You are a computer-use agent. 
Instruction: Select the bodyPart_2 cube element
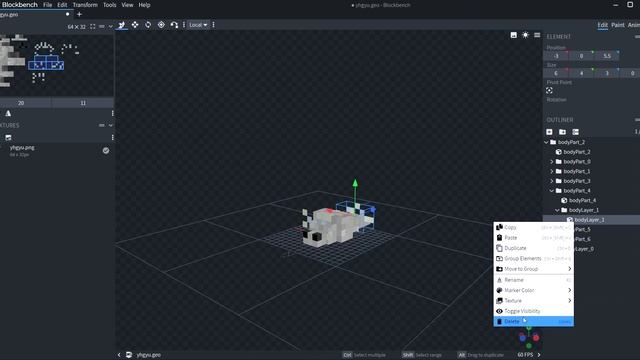(x=576, y=152)
